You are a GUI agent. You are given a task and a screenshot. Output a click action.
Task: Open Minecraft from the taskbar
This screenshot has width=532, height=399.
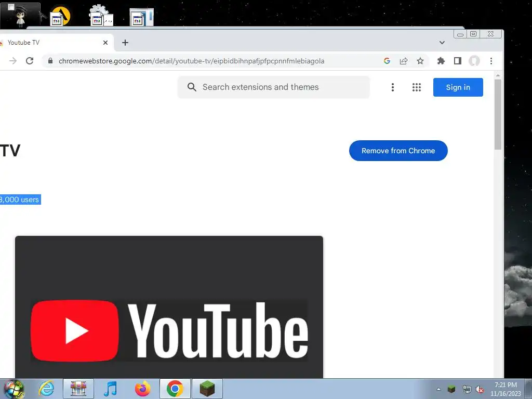(x=207, y=389)
